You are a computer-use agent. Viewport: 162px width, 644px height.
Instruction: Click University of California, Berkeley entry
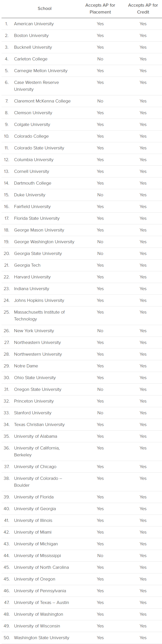pyautogui.click(x=37, y=452)
